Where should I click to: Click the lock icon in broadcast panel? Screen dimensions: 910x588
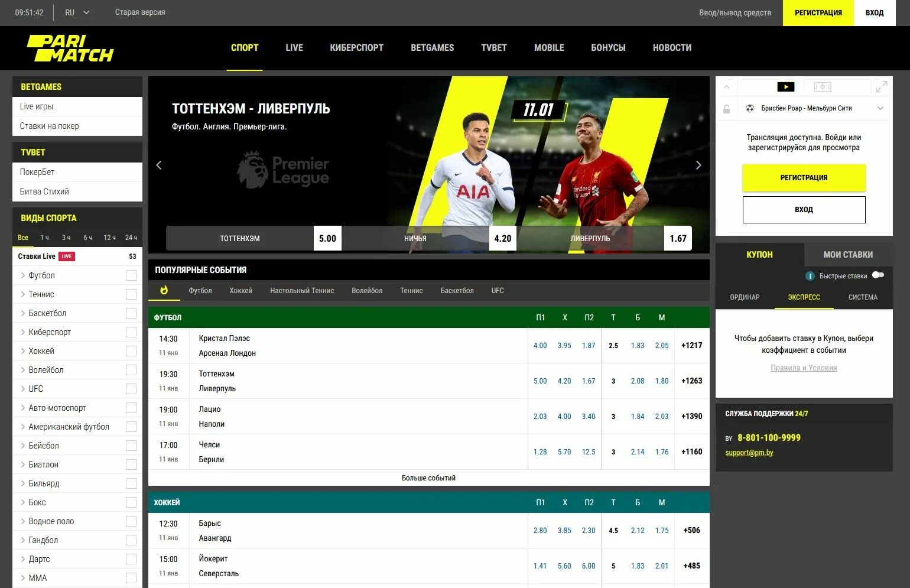click(x=727, y=109)
